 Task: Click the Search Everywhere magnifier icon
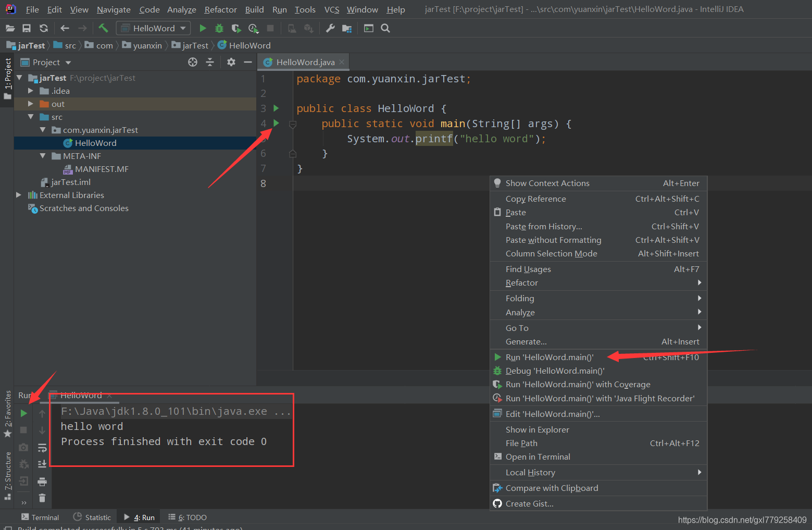385,28
